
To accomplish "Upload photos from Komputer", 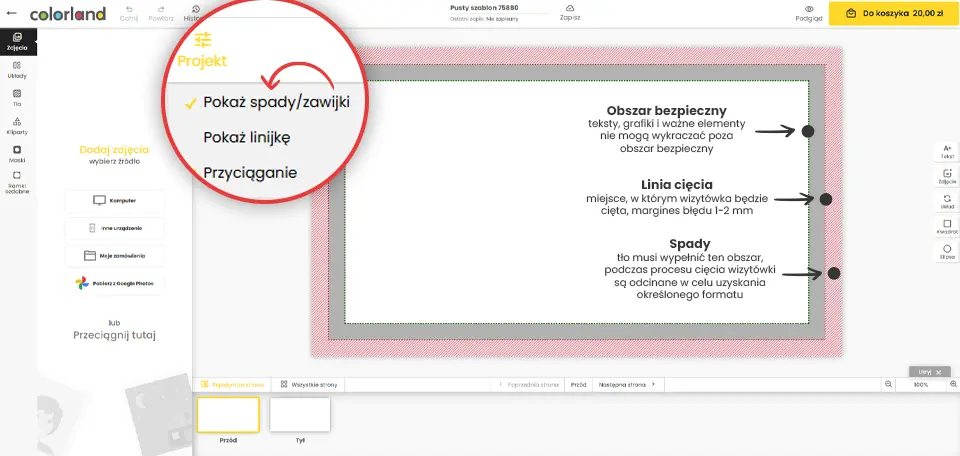I will click(114, 201).
